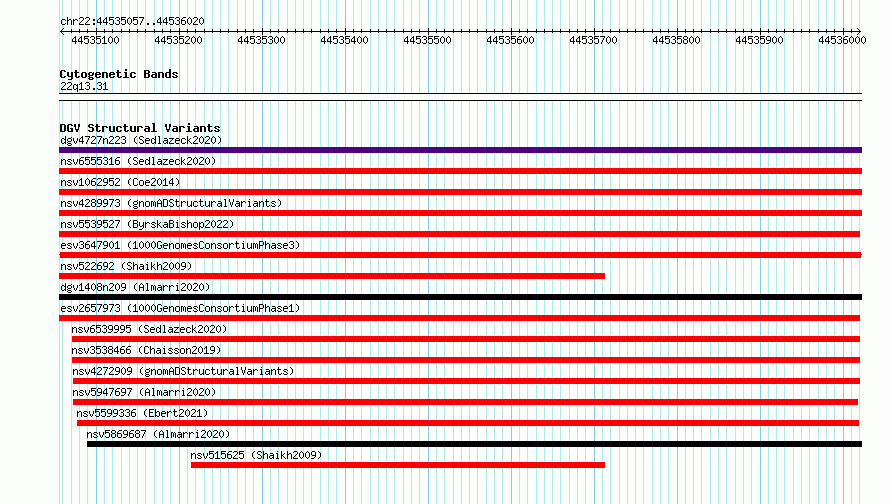The width and height of the screenshot is (890, 504).
Task: Click the red nsv1062952 Coe2014 bar
Action: [460, 192]
